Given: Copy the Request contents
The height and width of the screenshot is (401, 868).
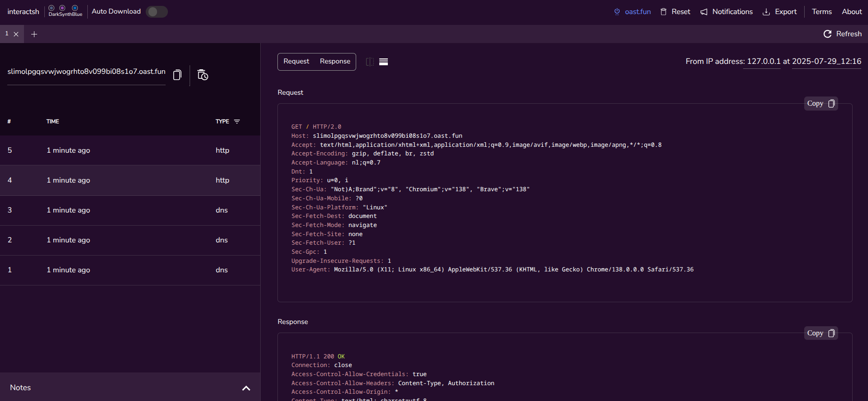Looking at the screenshot, I should point(821,103).
